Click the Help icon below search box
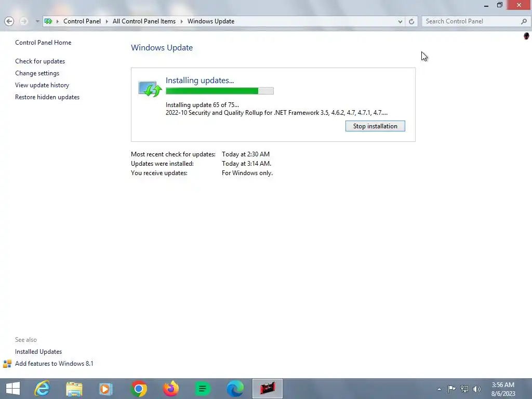Image resolution: width=532 pixels, height=399 pixels. coord(526,36)
